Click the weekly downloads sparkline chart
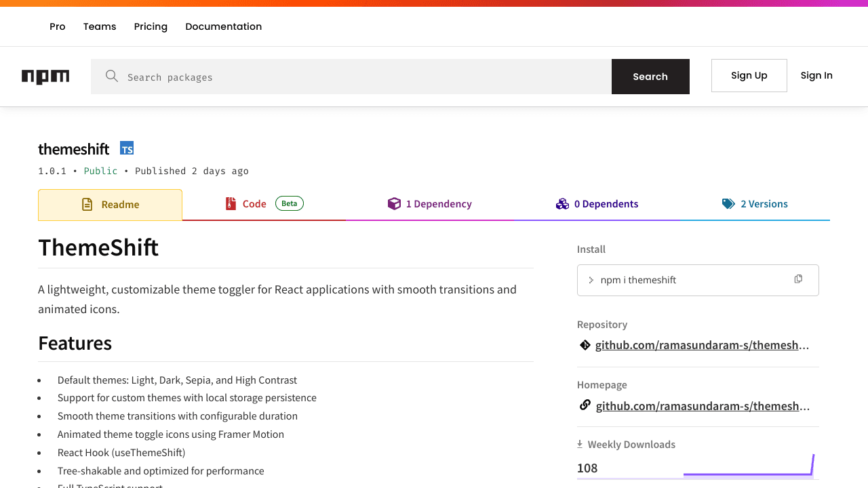 tap(749, 465)
